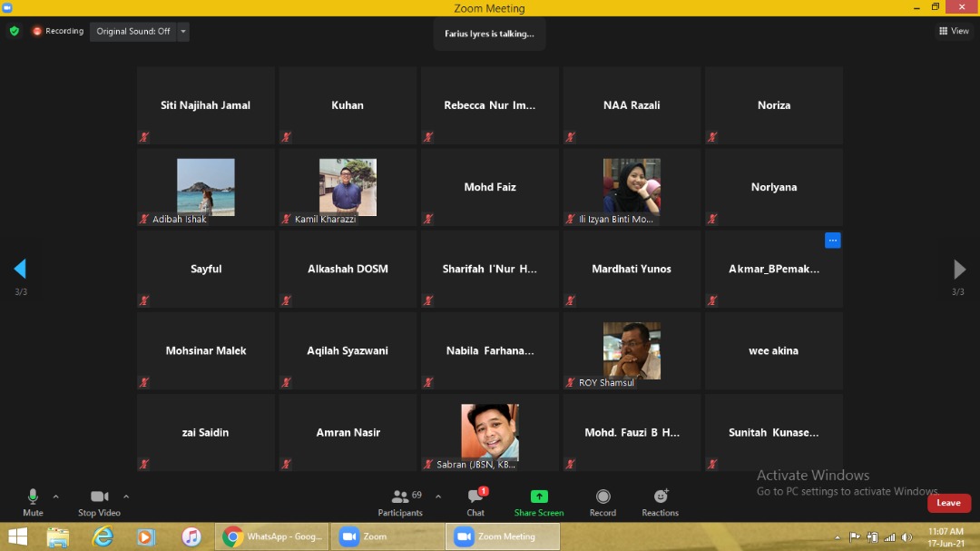Open the View layout menu
The height and width of the screenshot is (551, 980).
(x=954, y=31)
